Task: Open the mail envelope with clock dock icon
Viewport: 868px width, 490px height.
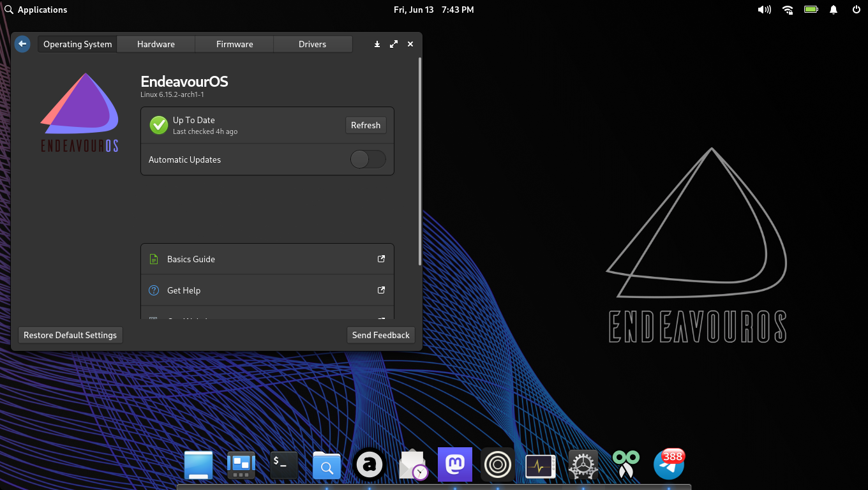Action: 413,465
